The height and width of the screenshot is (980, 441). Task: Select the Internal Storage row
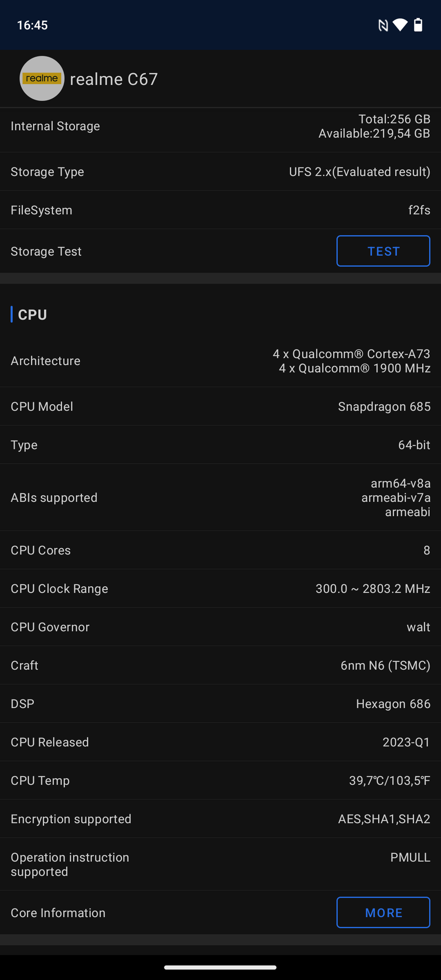(x=220, y=127)
